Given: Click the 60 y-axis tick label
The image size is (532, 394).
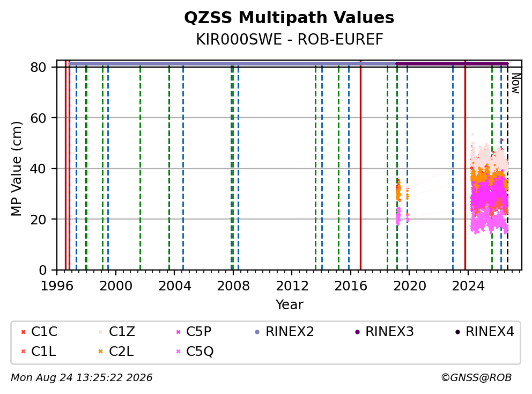Looking at the screenshot, I should tap(38, 118).
